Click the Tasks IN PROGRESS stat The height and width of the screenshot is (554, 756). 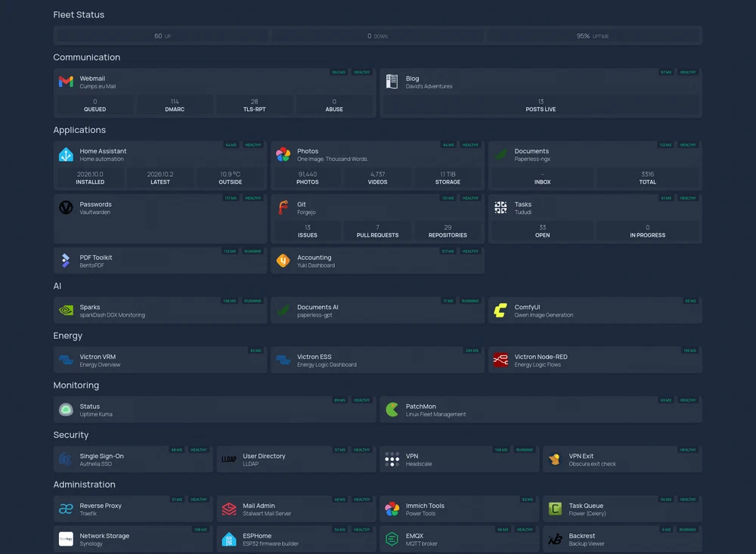[x=648, y=231]
